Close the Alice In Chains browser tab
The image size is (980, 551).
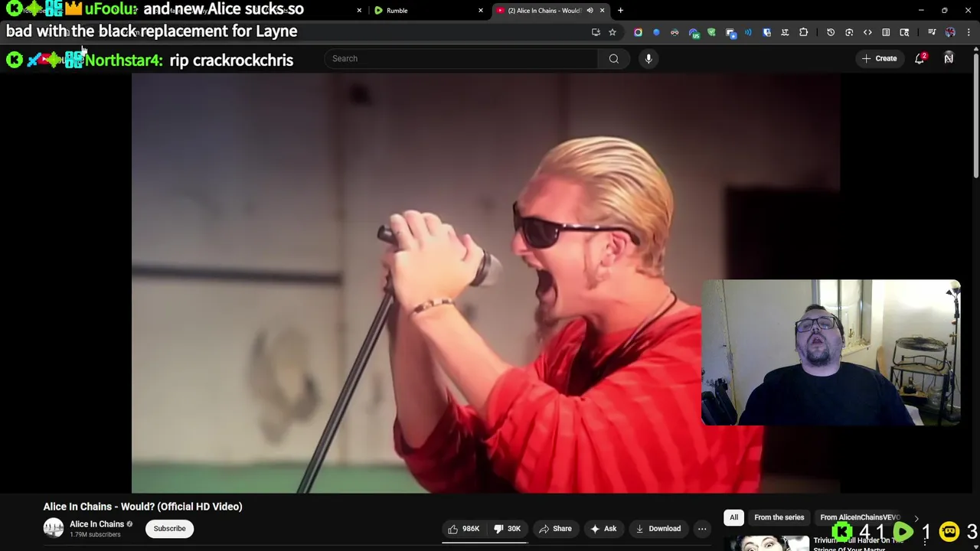point(602,11)
